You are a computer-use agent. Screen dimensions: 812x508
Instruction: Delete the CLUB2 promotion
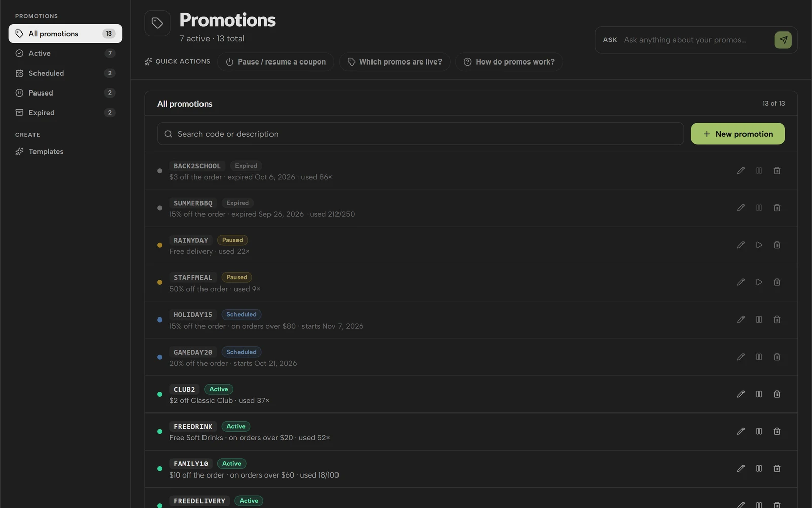coord(777,394)
